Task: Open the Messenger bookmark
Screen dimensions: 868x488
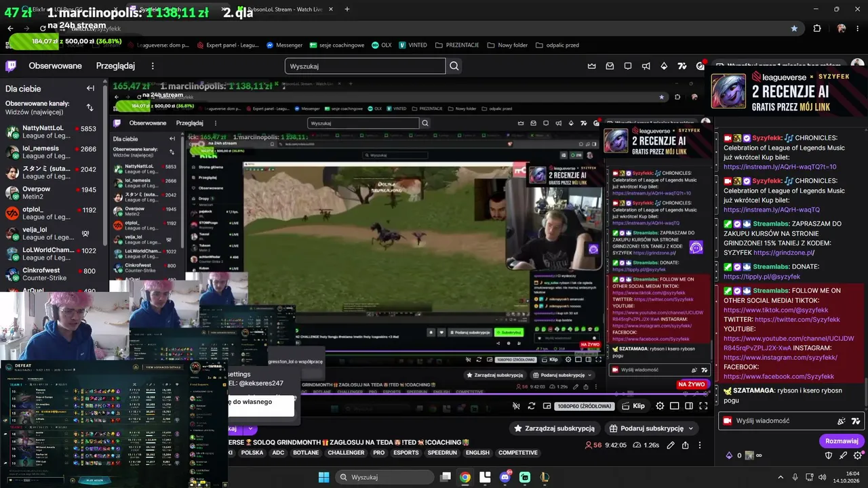Action: click(x=285, y=45)
